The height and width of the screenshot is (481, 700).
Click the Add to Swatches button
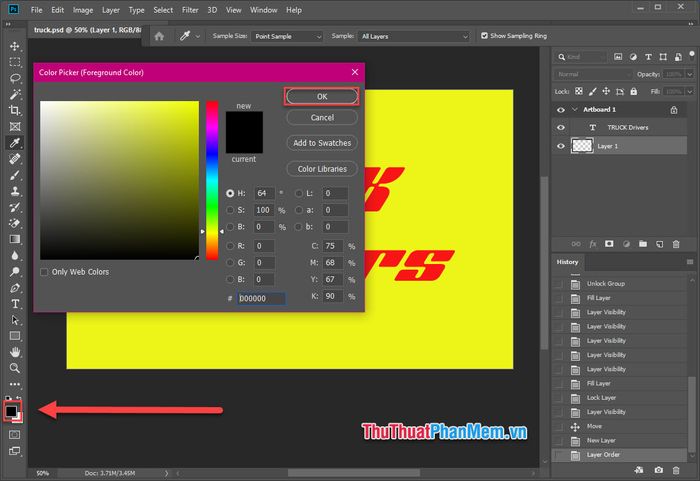321,143
